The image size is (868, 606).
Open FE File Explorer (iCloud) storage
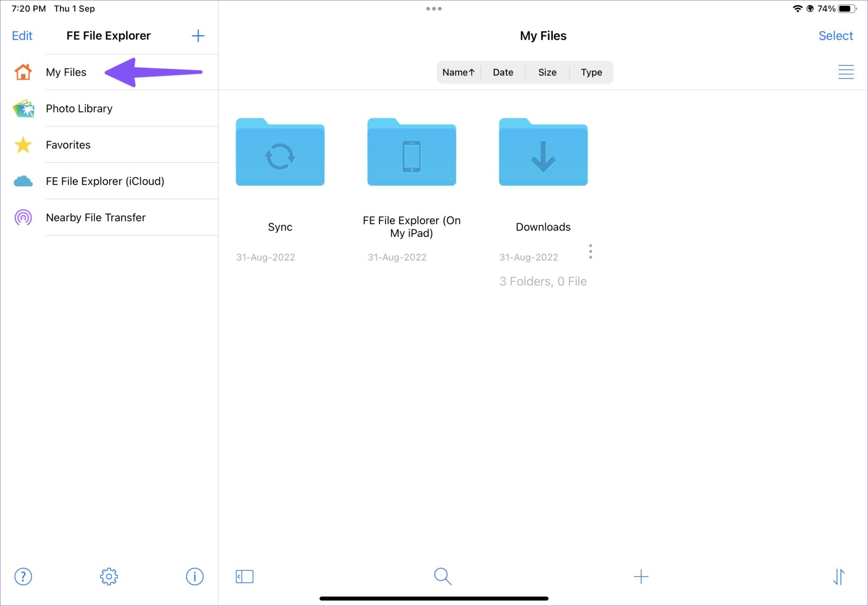(x=105, y=181)
